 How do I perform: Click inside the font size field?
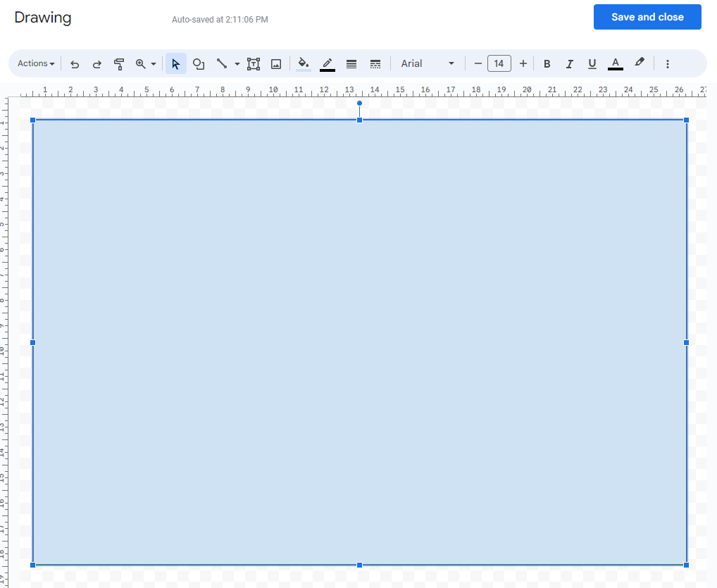499,63
